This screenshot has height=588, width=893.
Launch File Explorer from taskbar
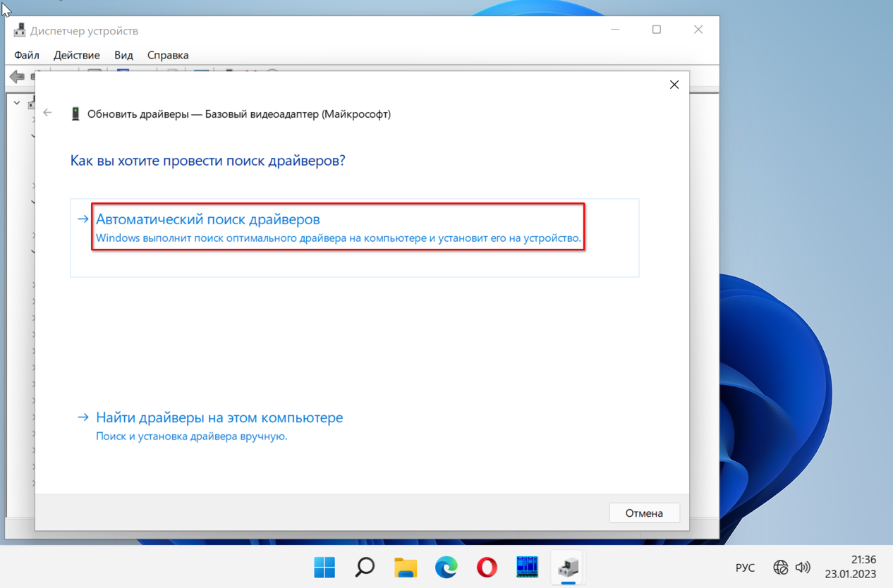pyautogui.click(x=406, y=567)
